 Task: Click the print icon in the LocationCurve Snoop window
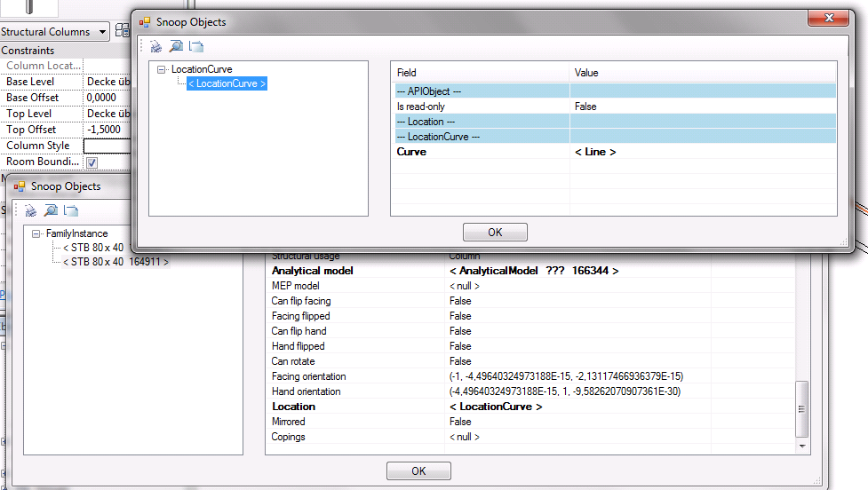pyautogui.click(x=155, y=46)
